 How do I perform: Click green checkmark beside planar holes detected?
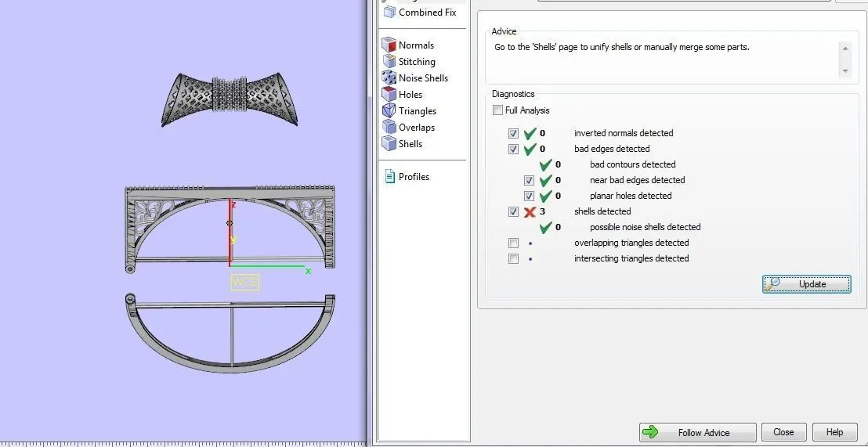pos(546,195)
